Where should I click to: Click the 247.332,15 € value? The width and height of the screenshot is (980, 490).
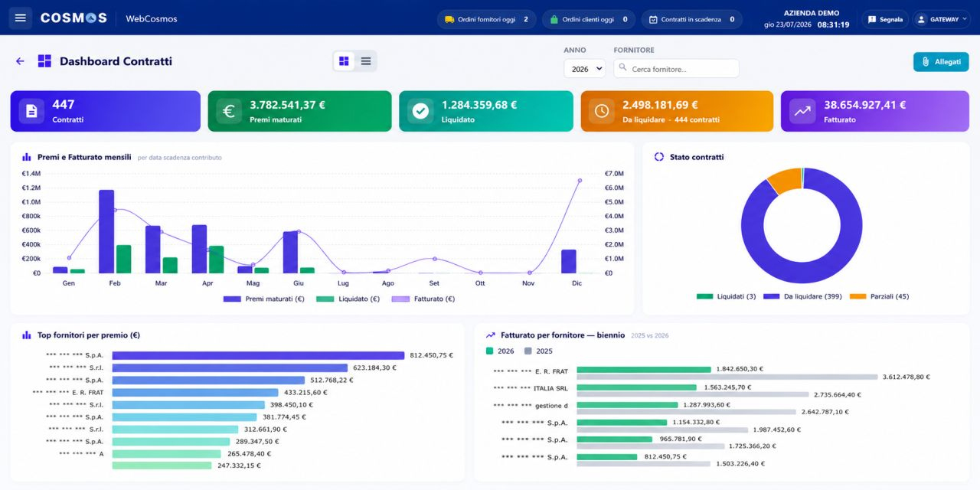[239, 465]
